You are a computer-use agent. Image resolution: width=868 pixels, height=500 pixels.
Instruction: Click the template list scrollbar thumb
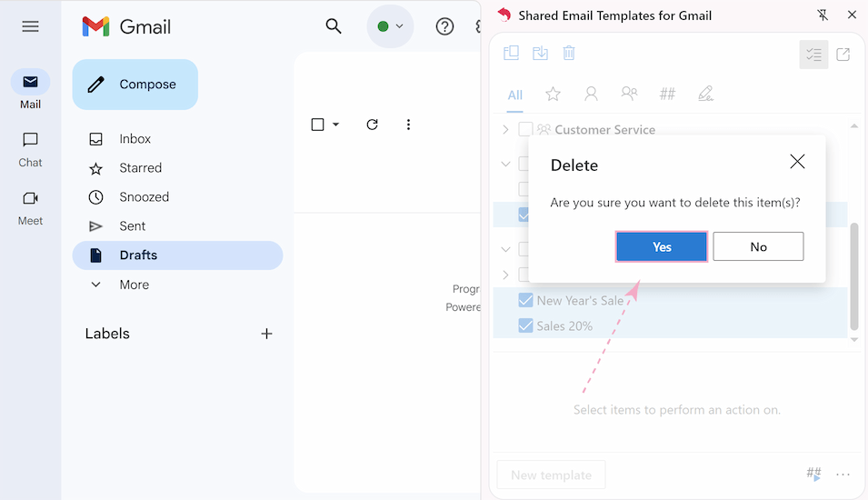854,277
